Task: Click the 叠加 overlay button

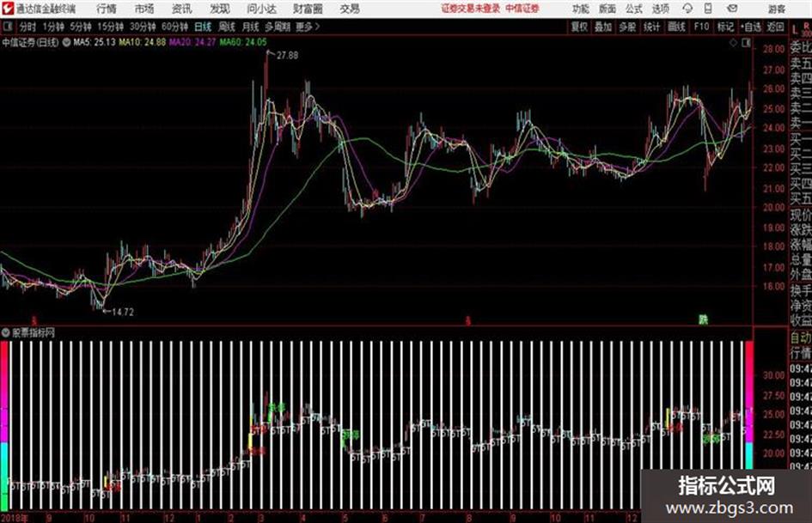Action: 603,27
